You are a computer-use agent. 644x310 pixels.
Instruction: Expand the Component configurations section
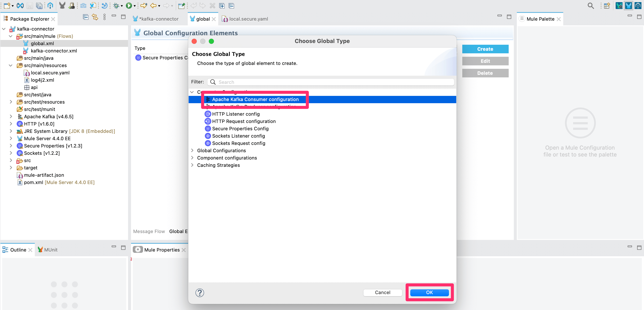(192, 158)
